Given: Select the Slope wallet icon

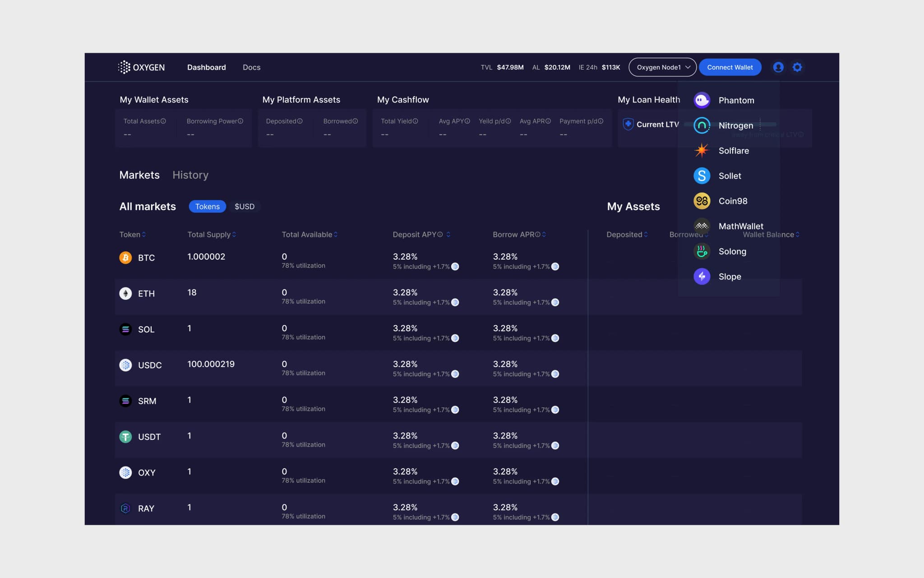Looking at the screenshot, I should [702, 276].
